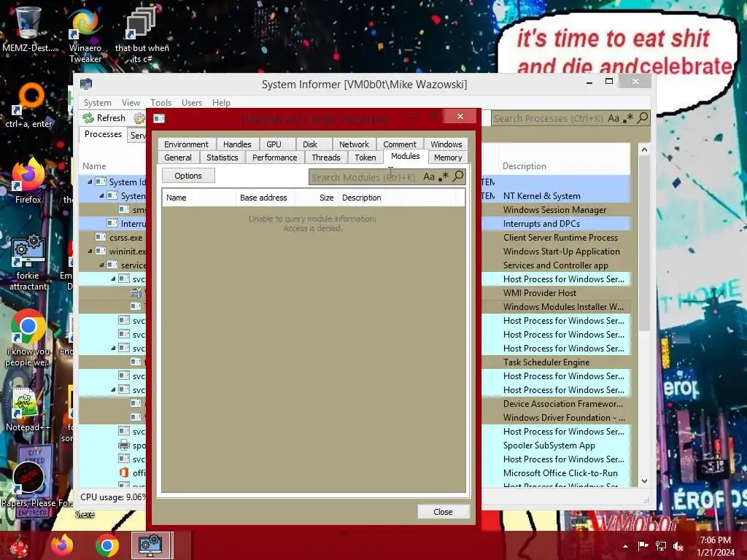Click Chrome icon in the taskbar
Screen dimensions: 747x560
(107, 545)
